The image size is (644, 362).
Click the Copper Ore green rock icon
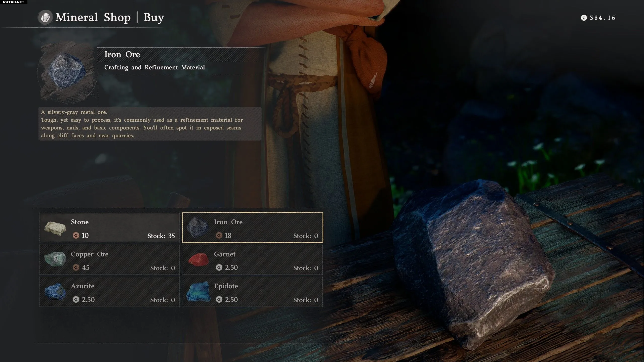point(55,259)
